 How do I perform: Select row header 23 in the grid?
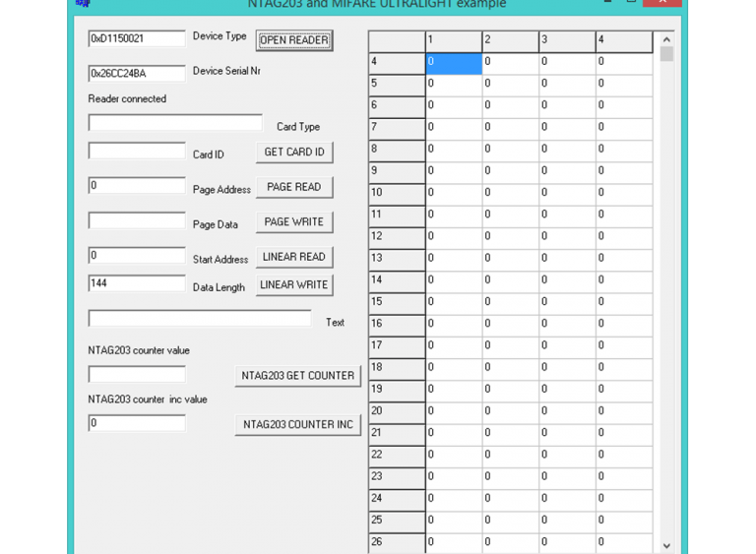pos(397,478)
